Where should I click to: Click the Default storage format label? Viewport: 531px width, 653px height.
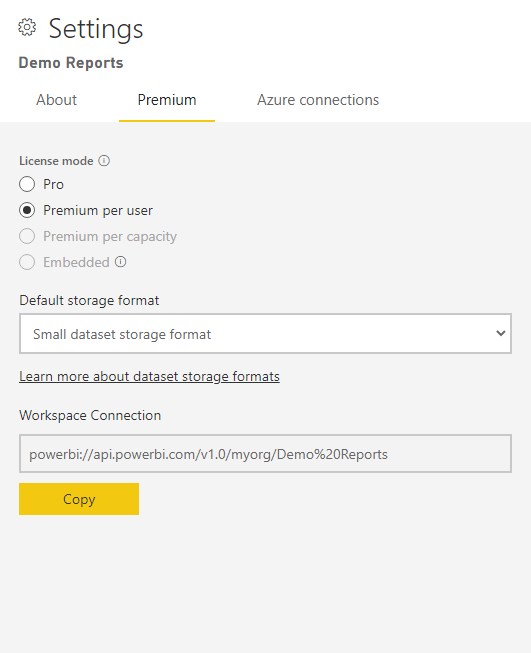coord(89,300)
